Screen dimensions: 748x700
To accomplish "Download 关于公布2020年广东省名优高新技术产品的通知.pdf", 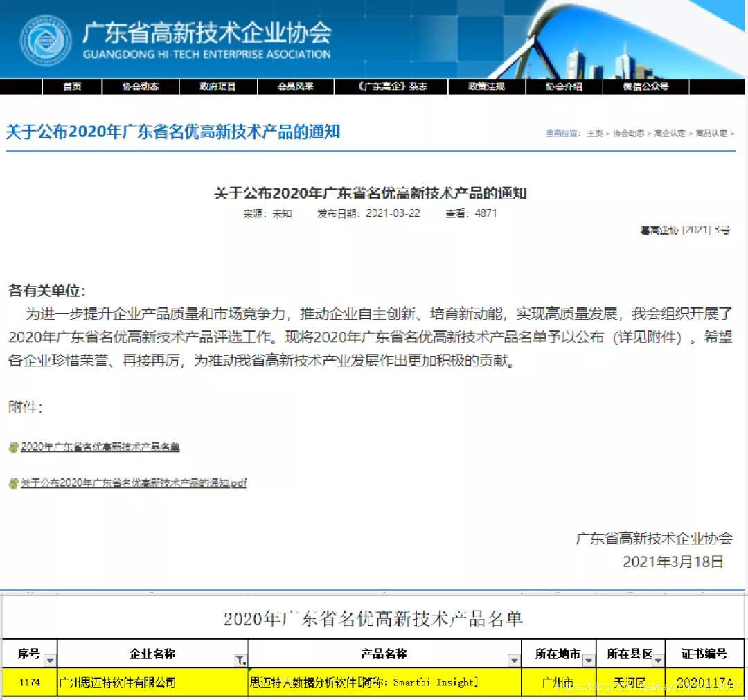I will [134, 483].
